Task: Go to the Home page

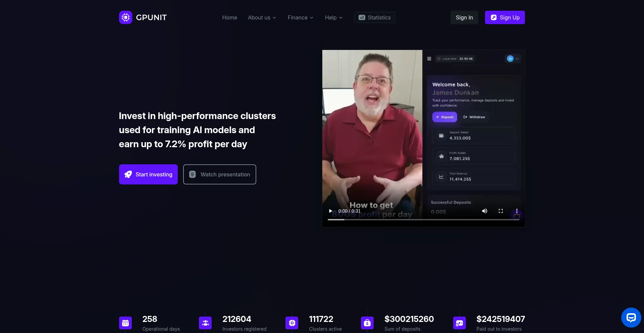Action: [x=229, y=17]
